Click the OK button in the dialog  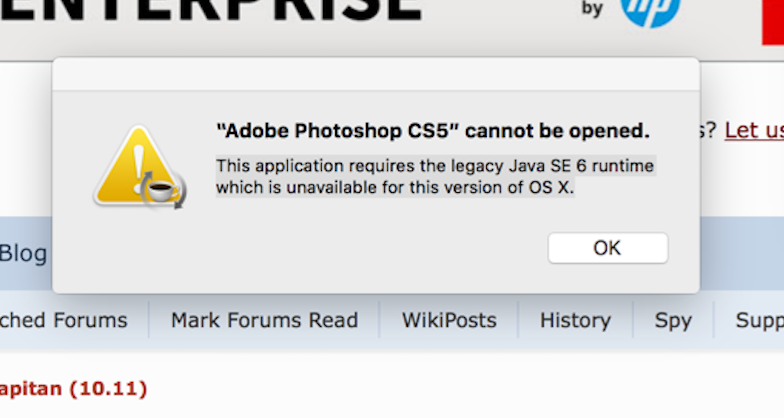pyautogui.click(x=607, y=248)
